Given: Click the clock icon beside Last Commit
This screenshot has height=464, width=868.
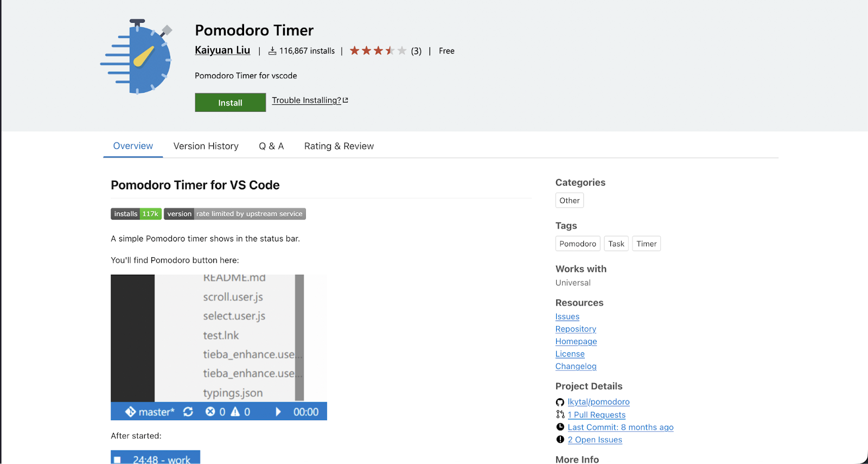Looking at the screenshot, I should pos(560,427).
